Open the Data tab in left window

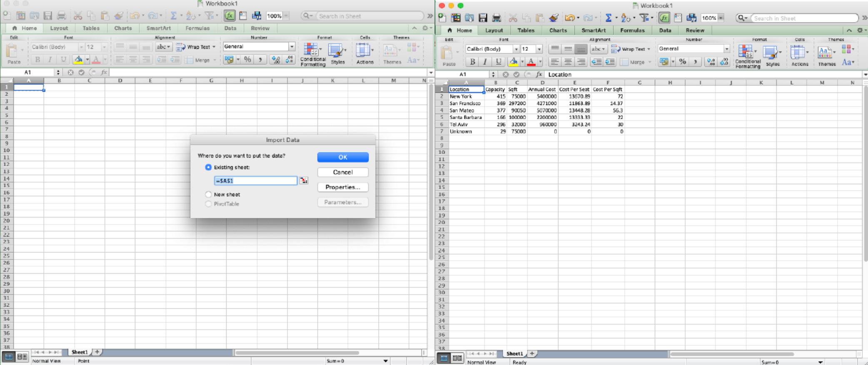[x=230, y=28]
